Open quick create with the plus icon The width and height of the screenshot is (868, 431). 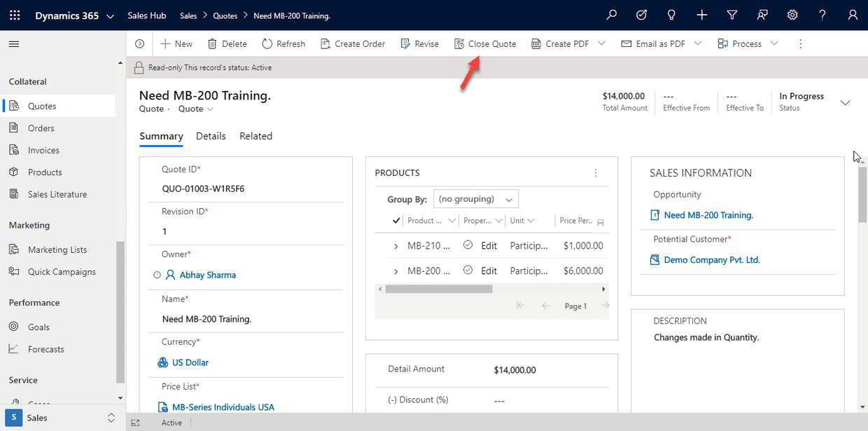(x=701, y=14)
